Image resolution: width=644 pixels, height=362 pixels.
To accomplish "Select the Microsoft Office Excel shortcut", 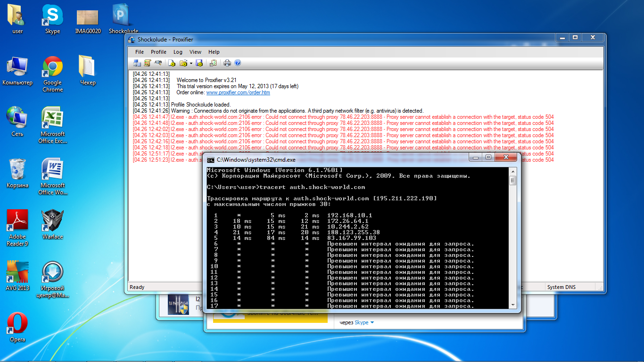I will [52, 125].
